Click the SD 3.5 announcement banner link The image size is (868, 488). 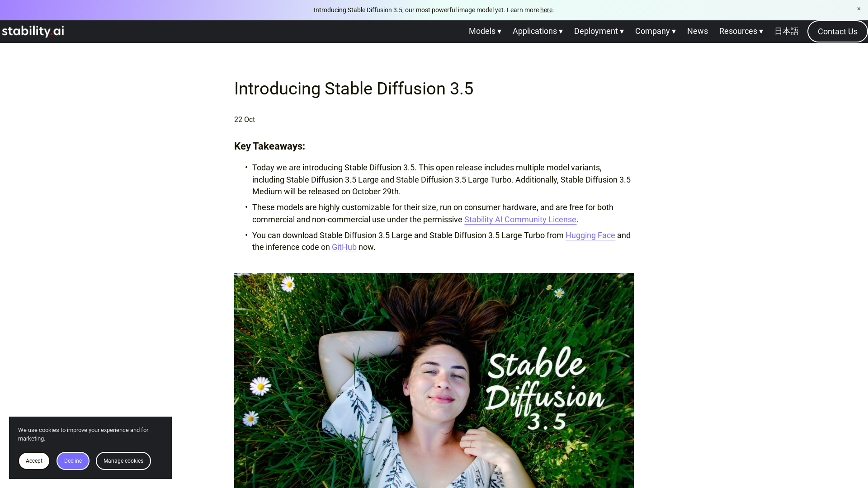546,9
